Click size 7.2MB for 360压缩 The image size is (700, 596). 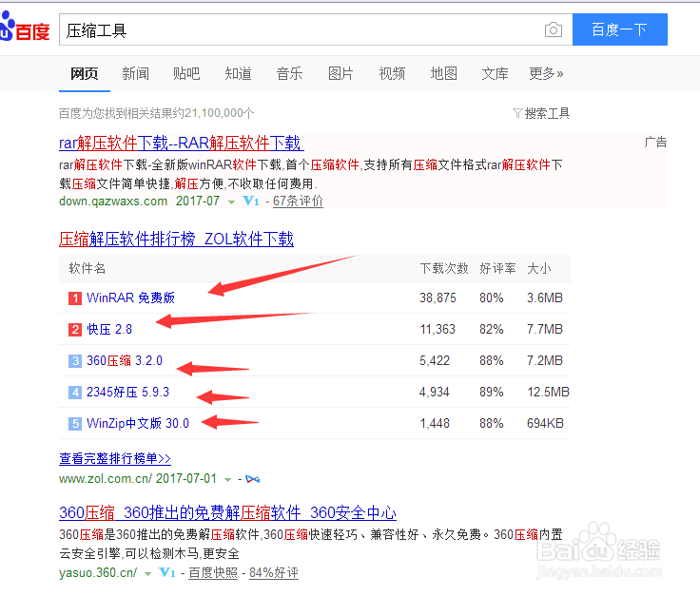pyautogui.click(x=545, y=361)
